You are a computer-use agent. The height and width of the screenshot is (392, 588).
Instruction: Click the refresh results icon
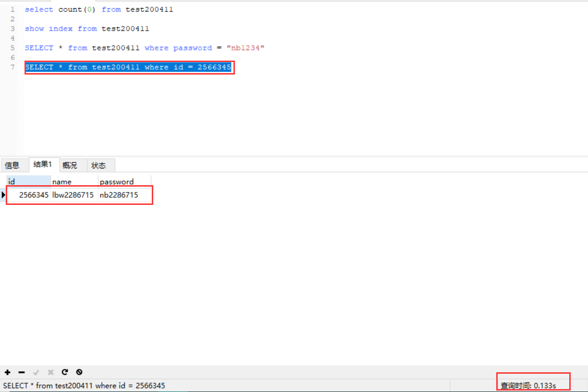[x=65, y=372]
